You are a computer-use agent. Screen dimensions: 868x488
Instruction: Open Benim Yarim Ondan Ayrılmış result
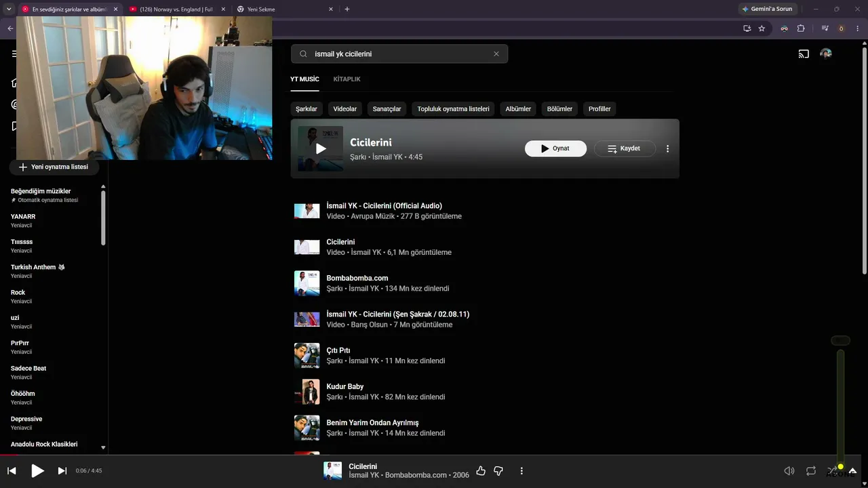(372, 422)
